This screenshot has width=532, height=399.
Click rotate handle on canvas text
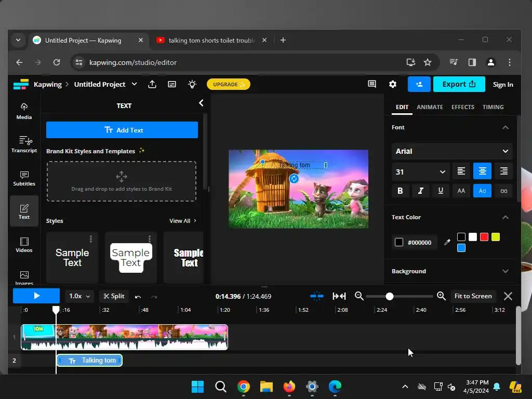294,179
